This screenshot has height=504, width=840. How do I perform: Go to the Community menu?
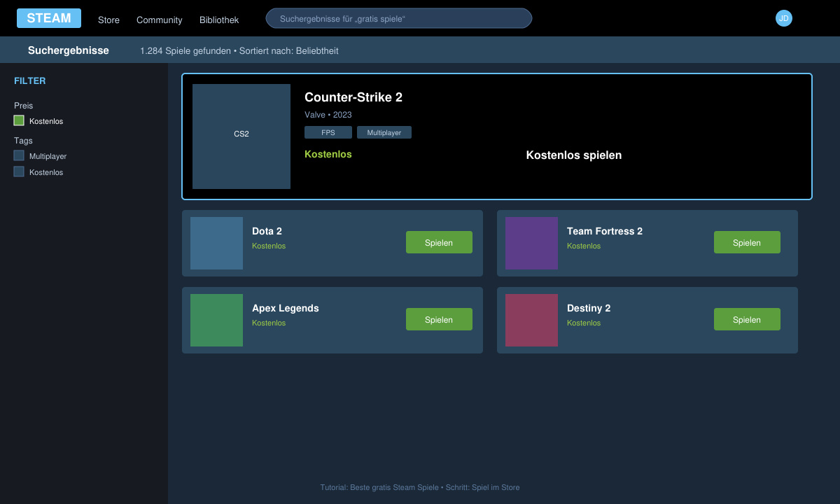pyautogui.click(x=160, y=20)
